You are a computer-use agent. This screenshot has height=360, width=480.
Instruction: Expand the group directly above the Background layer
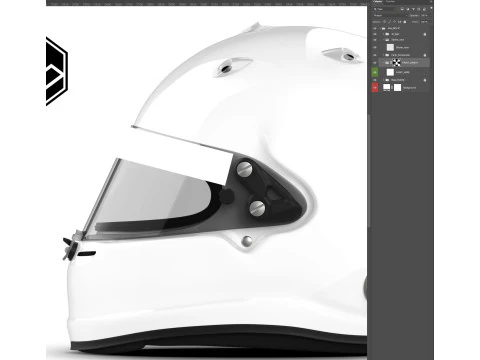click(x=383, y=80)
